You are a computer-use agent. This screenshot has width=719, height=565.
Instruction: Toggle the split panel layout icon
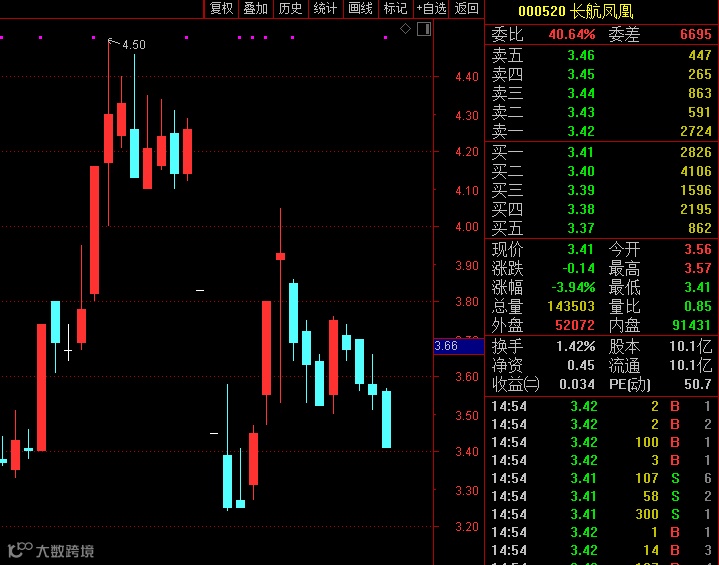[424, 29]
